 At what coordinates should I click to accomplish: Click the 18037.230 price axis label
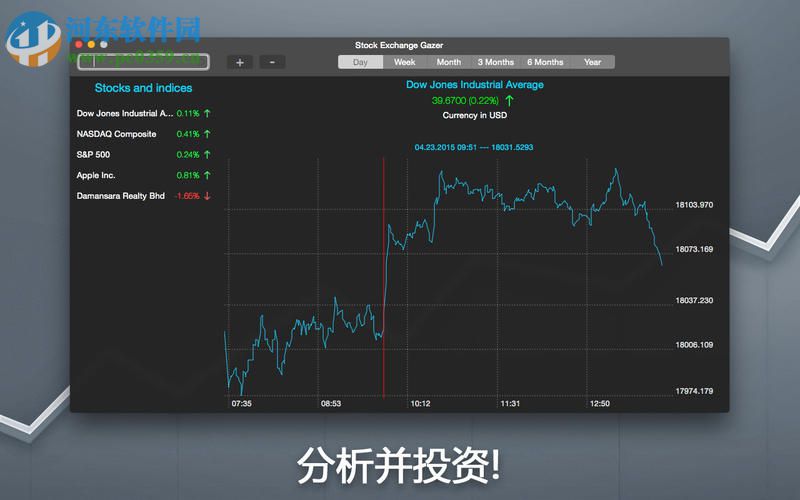point(694,301)
